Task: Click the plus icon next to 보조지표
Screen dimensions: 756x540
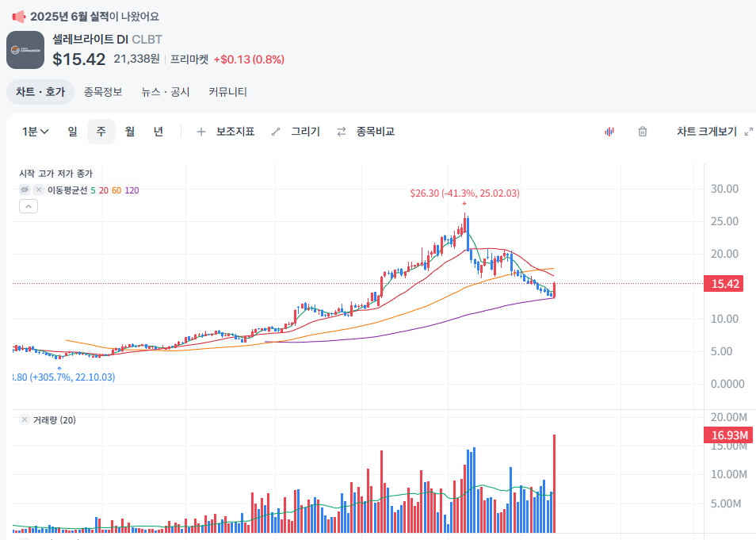Action: 201,132
